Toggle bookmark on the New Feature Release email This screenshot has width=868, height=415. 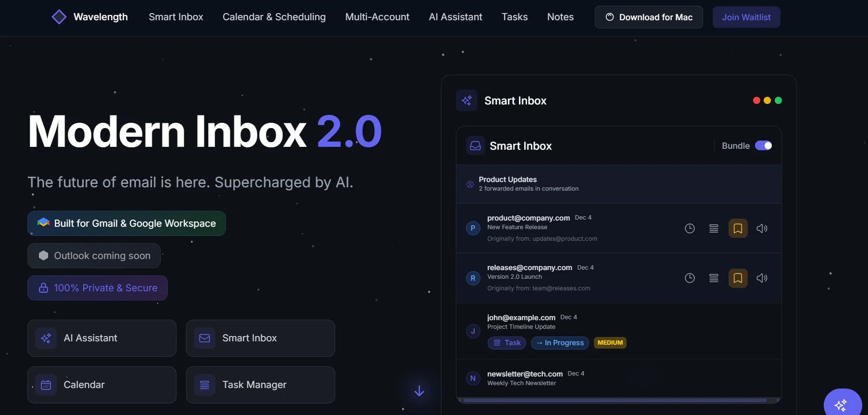point(738,229)
